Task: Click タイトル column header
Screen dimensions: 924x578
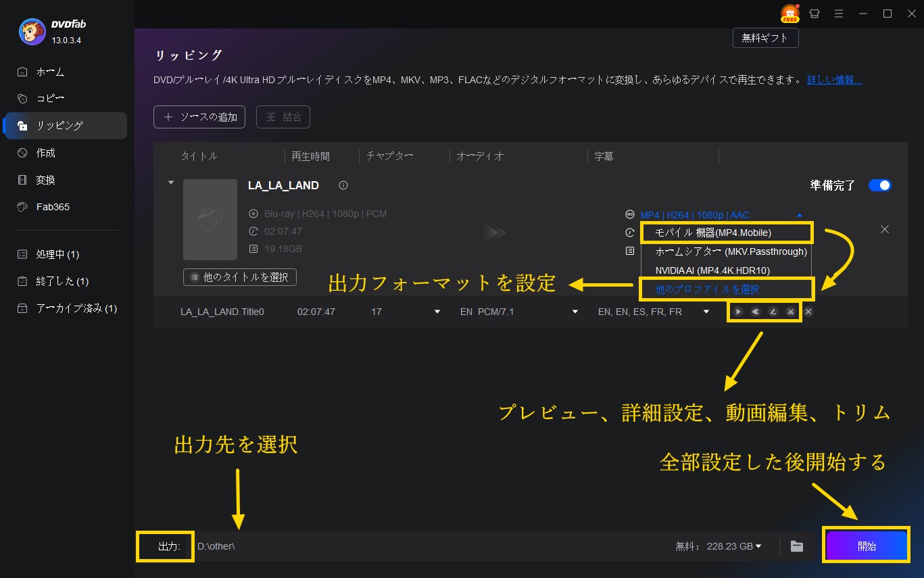Action: (199, 156)
